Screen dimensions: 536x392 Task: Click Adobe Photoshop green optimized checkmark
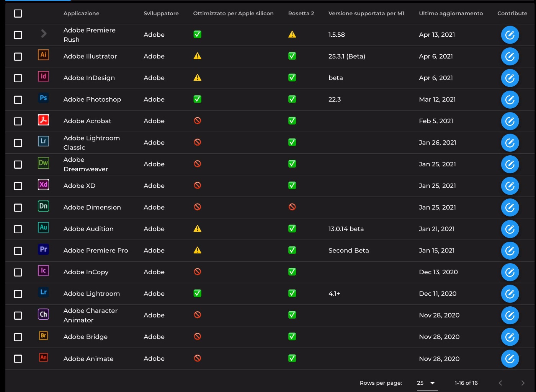pyautogui.click(x=197, y=99)
